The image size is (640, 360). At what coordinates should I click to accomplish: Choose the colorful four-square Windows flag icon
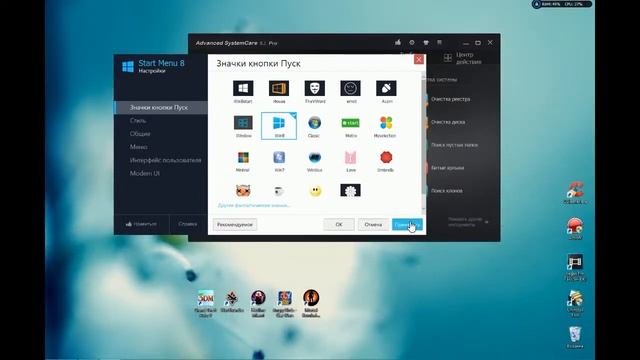coord(243,158)
